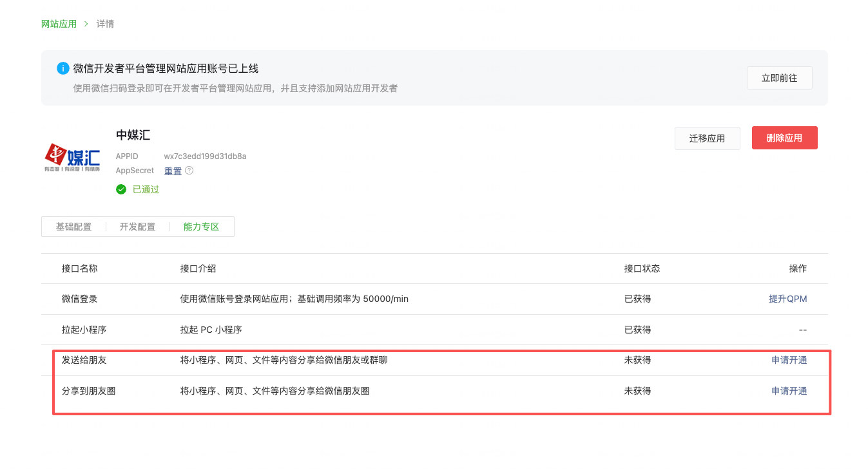The width and height of the screenshot is (868, 470).
Task: Click the 拉起 PC 小程序 description
Action: [x=211, y=330]
